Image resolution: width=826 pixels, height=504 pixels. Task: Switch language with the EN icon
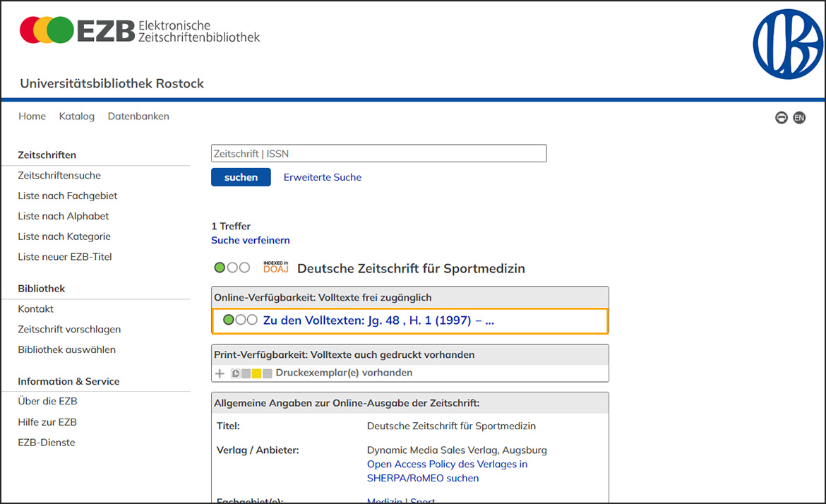click(799, 117)
